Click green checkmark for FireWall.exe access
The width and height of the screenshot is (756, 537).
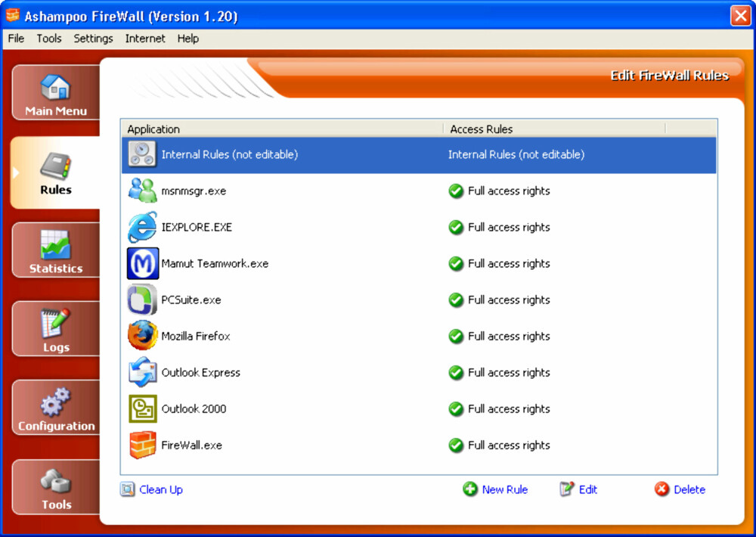click(456, 445)
